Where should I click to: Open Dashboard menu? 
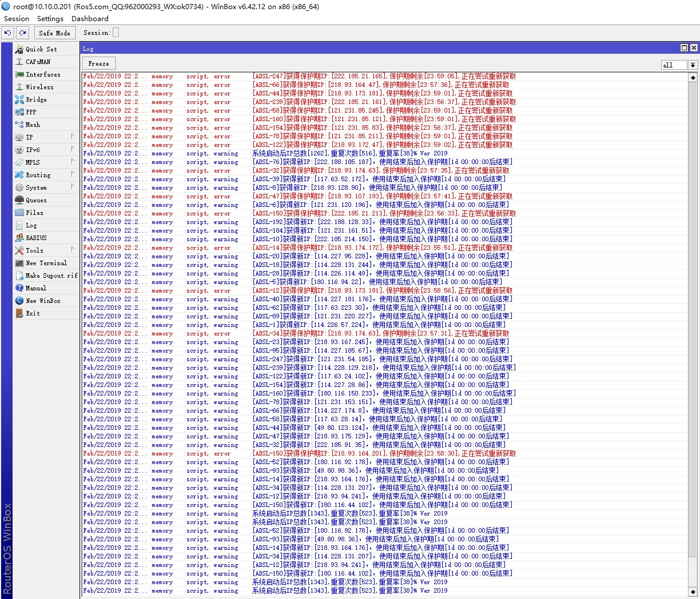pyautogui.click(x=90, y=18)
